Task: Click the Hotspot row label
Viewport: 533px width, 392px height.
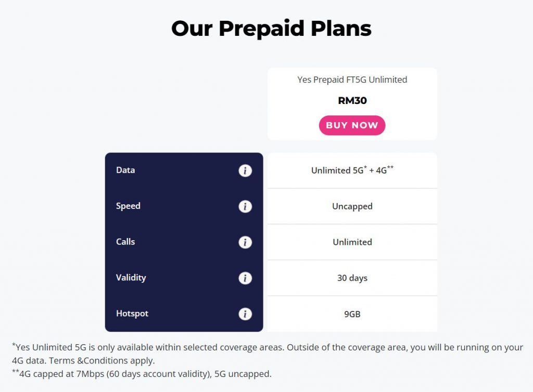Action: point(132,313)
